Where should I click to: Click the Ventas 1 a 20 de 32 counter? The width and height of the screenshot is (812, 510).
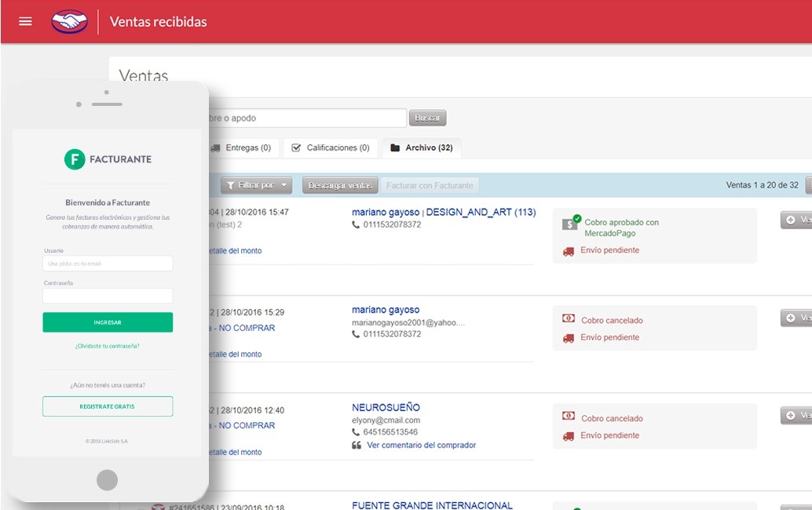point(763,185)
